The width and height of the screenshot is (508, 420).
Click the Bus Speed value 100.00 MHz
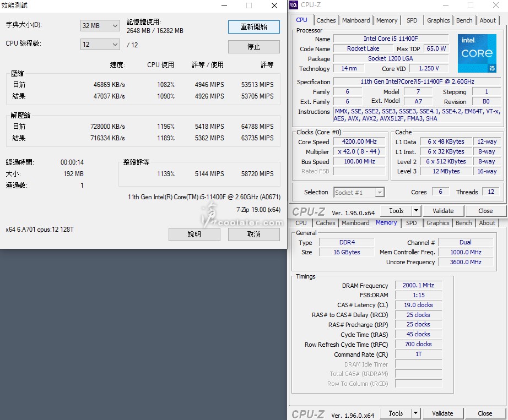click(x=359, y=161)
